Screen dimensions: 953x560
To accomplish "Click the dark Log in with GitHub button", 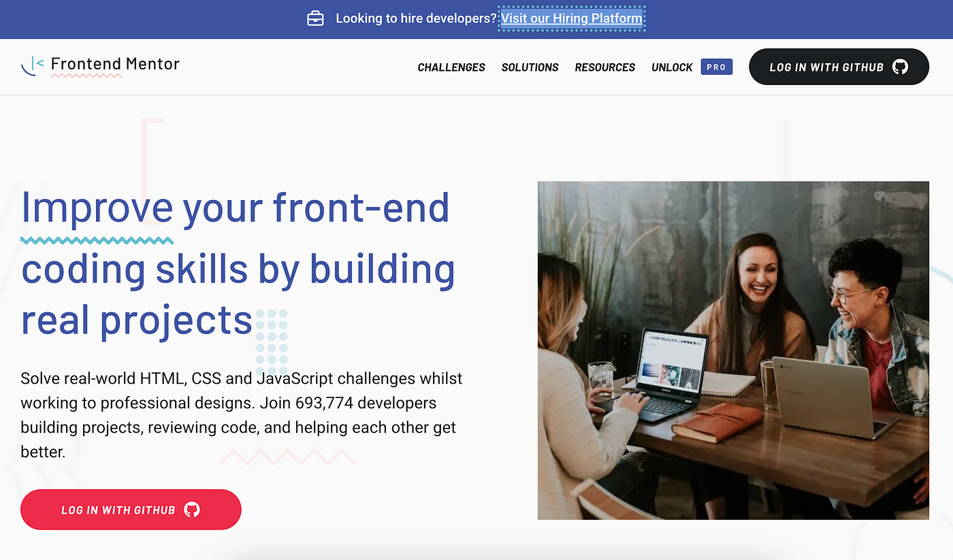I will pyautogui.click(x=839, y=67).
